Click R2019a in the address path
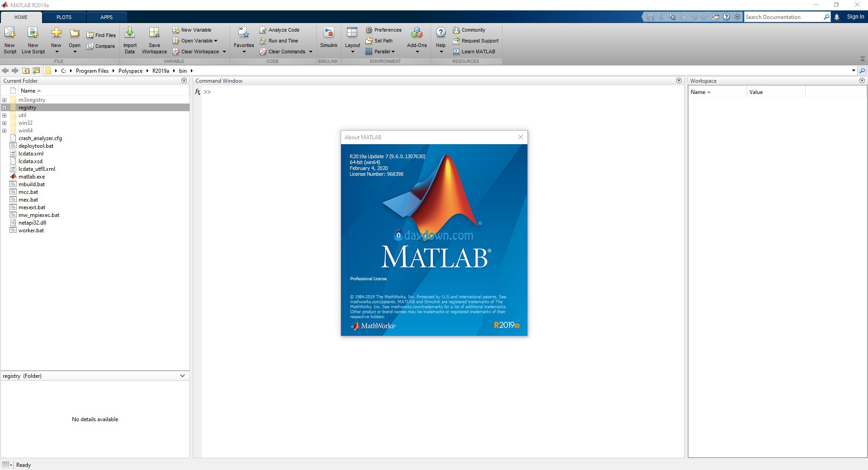The image size is (868, 470). 161,71
